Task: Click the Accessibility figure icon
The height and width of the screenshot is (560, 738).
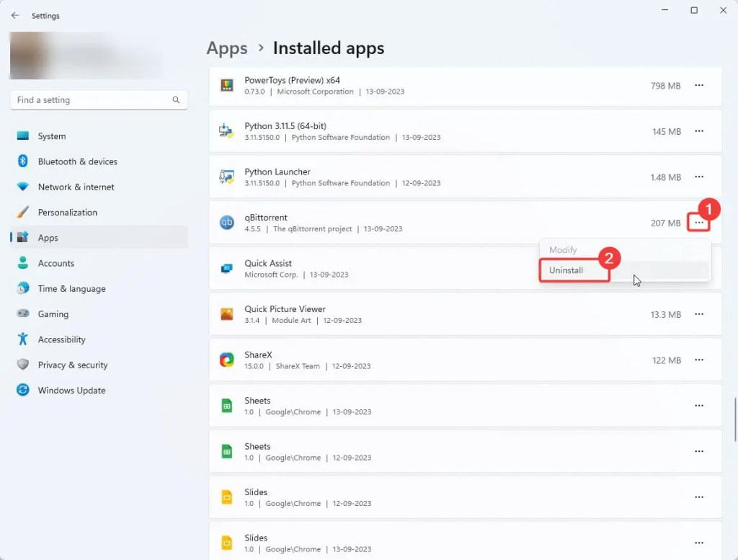Action: (x=22, y=339)
